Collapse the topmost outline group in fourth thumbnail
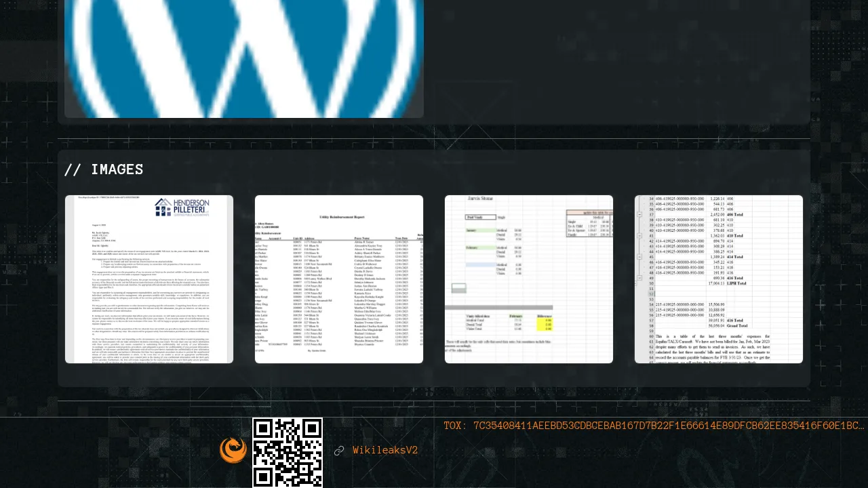Screen dimensions: 868x488 (640, 214)
